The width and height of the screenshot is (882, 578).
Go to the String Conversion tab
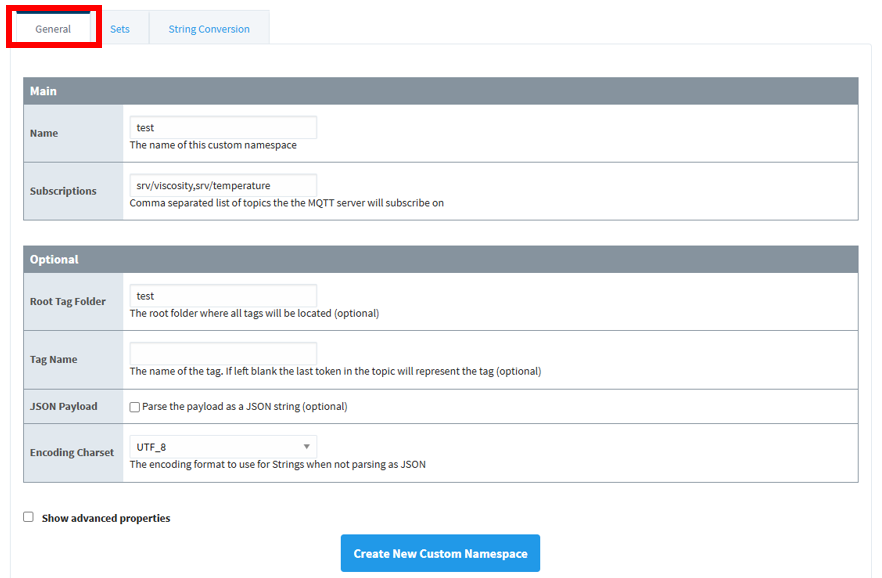pyautogui.click(x=209, y=29)
